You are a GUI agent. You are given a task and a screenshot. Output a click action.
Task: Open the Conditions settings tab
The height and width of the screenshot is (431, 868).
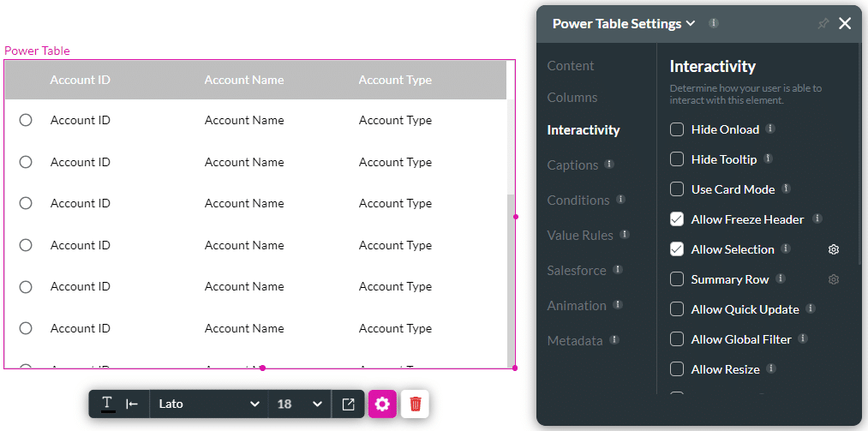578,201
